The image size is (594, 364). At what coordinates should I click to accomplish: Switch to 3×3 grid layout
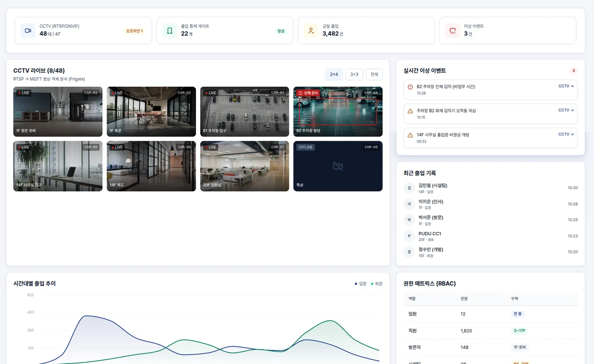354,74
